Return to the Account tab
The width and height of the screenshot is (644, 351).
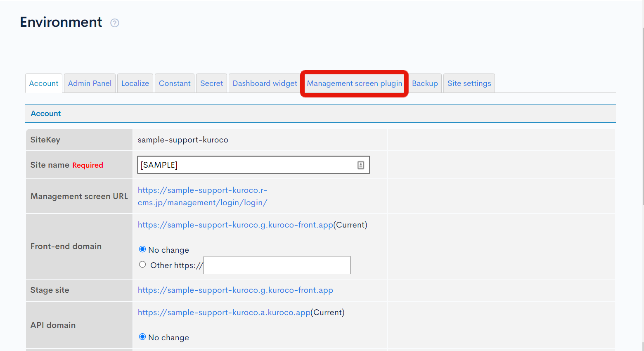point(43,83)
